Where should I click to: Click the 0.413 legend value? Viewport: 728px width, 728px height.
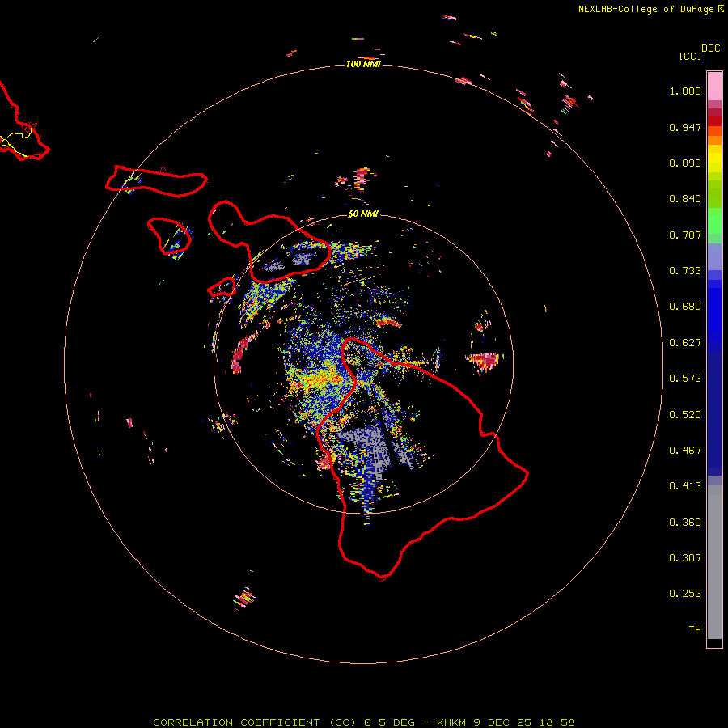click(x=685, y=486)
